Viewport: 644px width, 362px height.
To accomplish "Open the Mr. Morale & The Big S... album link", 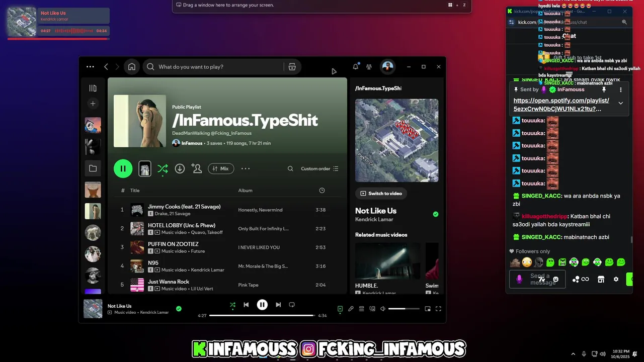I will click(263, 266).
